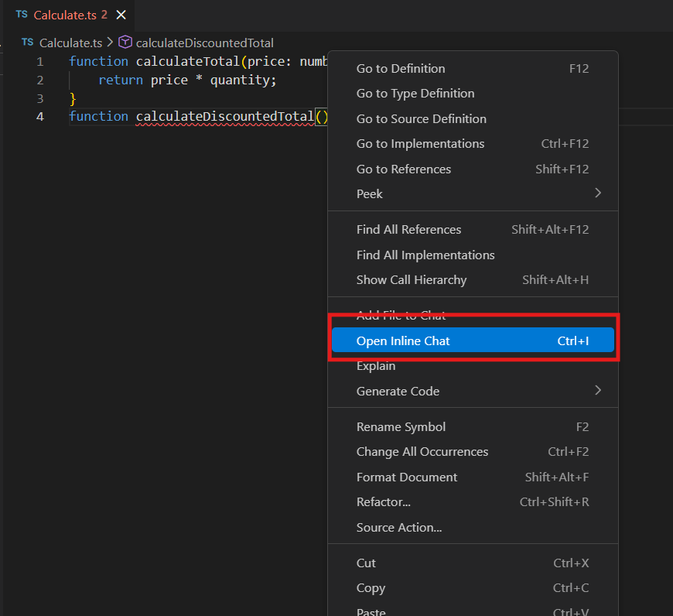Expand the Generate Code submenu

pyautogui.click(x=597, y=391)
